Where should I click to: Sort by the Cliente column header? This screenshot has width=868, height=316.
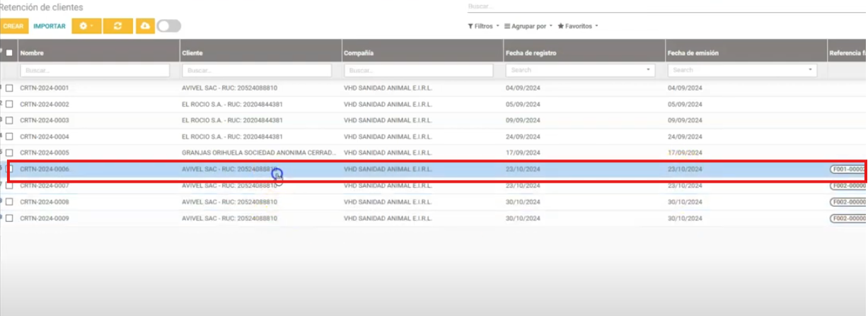click(192, 53)
